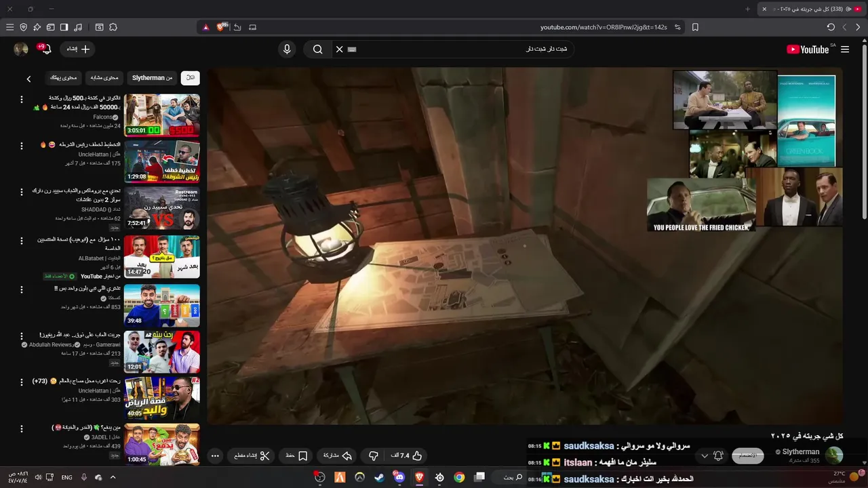Select the الكل filter chip
This screenshot has width=868, height=488.
[x=191, y=78]
